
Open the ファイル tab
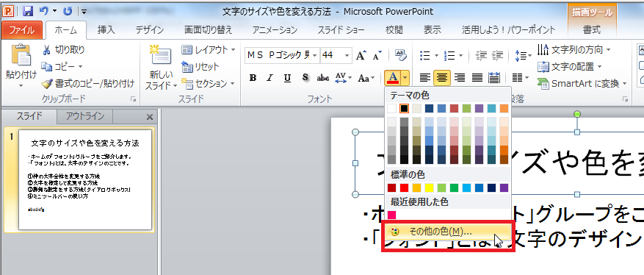point(21,29)
